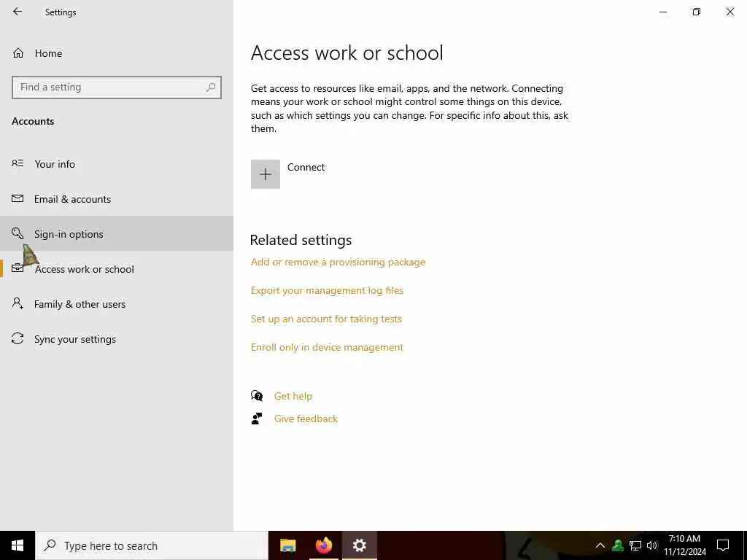Open Set up an account for taking tests
The height and width of the screenshot is (560, 747).
tap(326, 319)
